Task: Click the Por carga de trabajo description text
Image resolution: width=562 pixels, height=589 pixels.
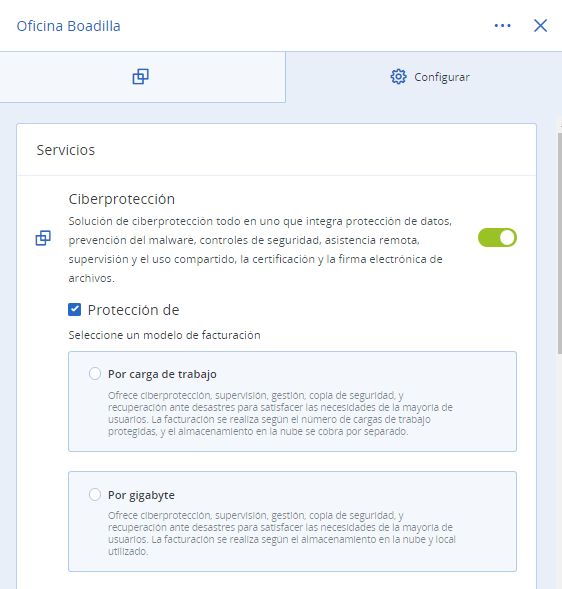Action: coord(280,413)
